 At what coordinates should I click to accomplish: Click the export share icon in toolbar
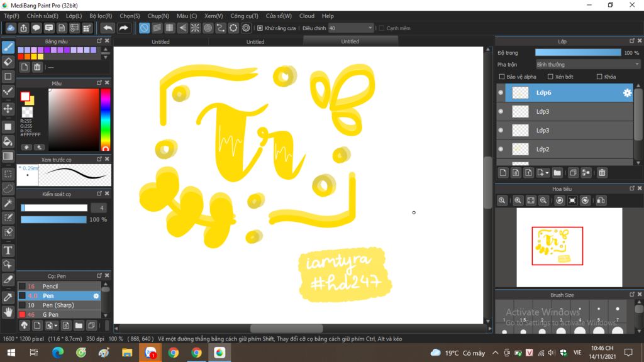coord(23,28)
